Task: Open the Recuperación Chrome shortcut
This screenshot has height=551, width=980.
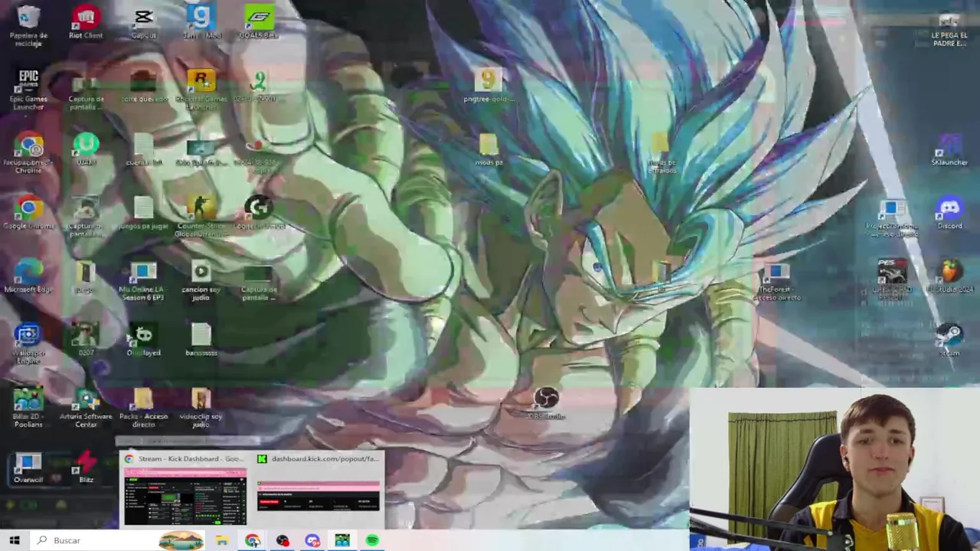Action: pyautogui.click(x=28, y=153)
